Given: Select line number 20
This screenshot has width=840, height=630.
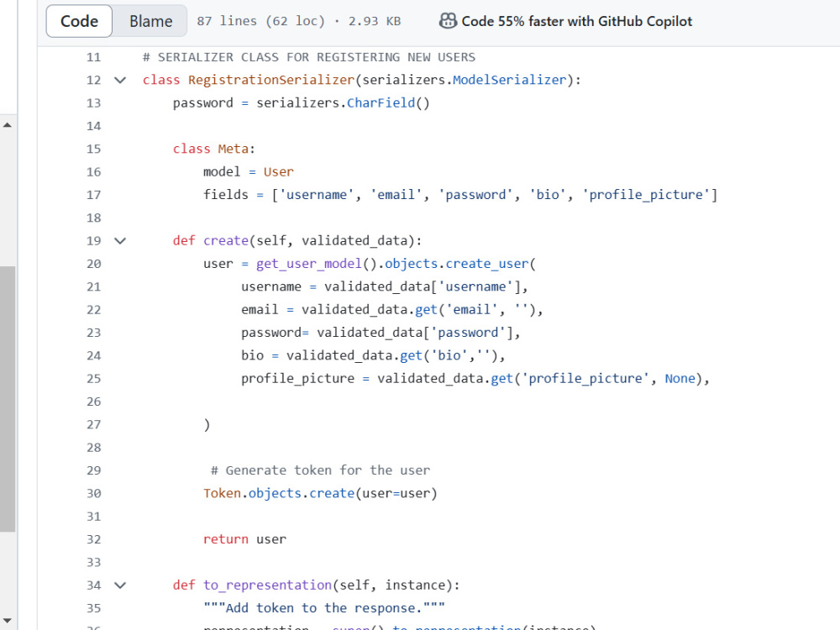Looking at the screenshot, I should coord(94,264).
